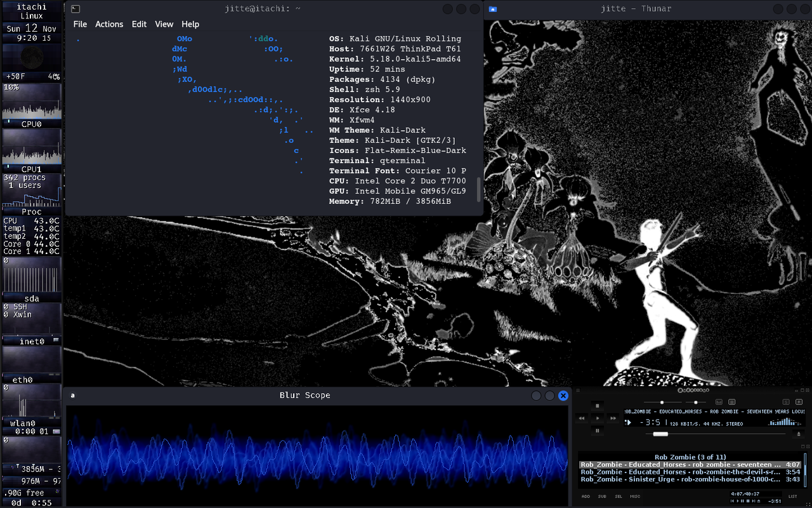Screen dimensions: 812x508
Task: Skip to previous track in Audacious
Action: 582,418
